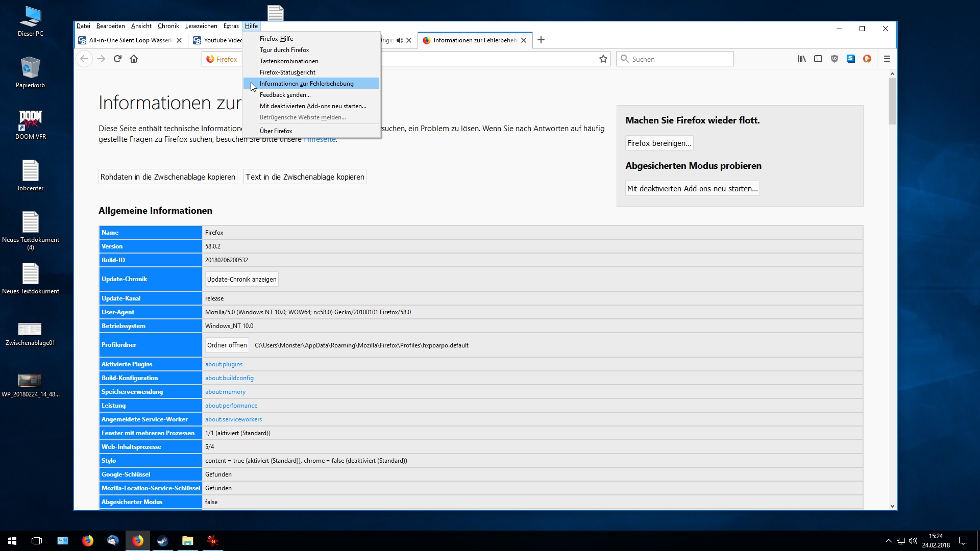Go to the Firefox home page

coord(134,59)
